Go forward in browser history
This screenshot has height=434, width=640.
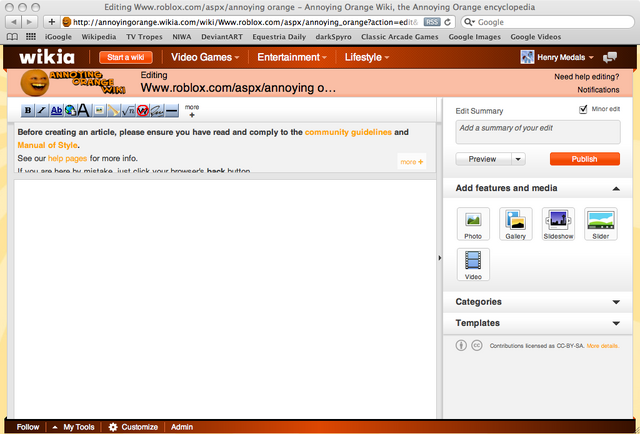click(29, 22)
